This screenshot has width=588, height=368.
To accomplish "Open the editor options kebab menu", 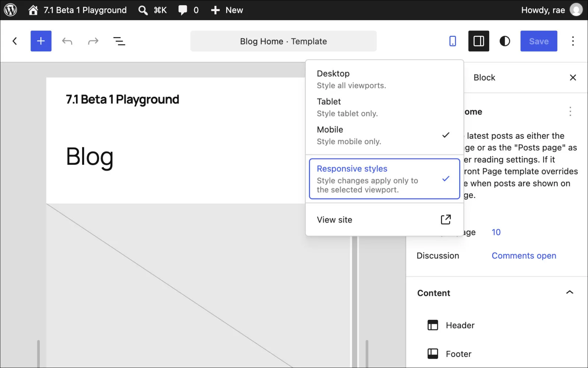I will coord(573,41).
